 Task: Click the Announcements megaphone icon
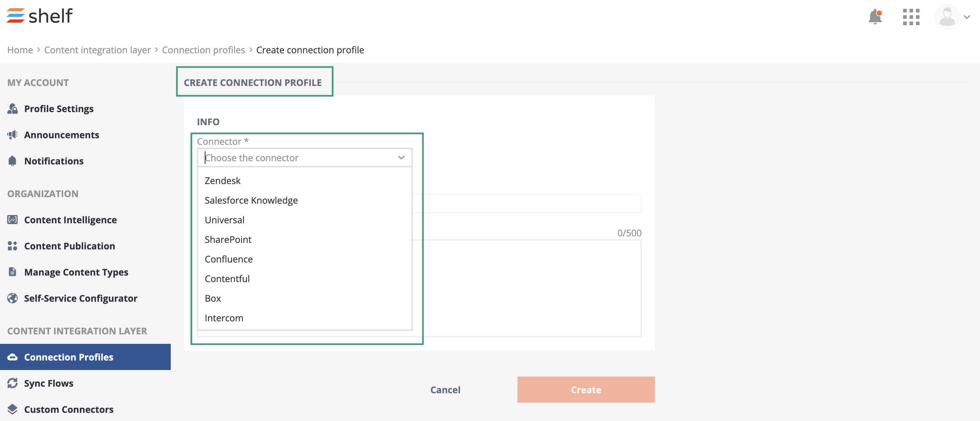tap(12, 135)
